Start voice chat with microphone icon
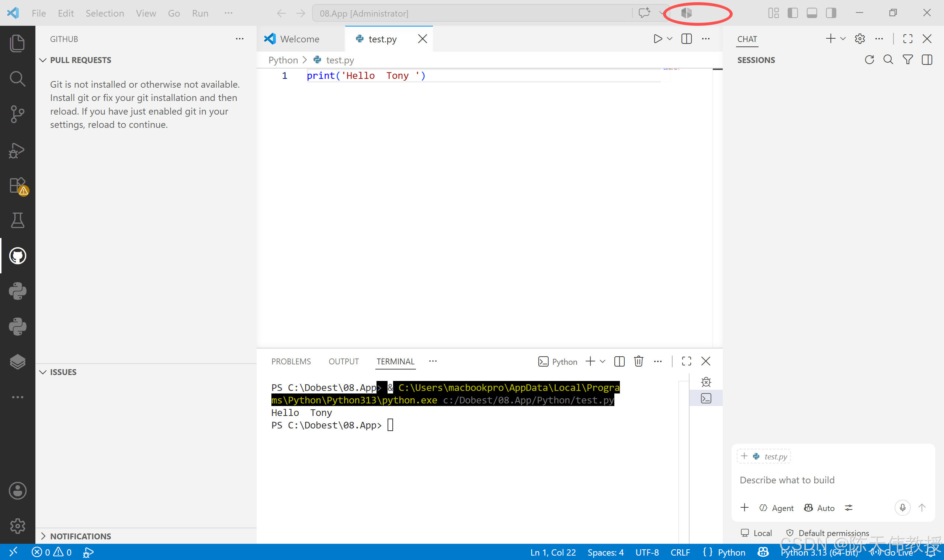Viewport: 944px width, 560px height. [x=902, y=508]
